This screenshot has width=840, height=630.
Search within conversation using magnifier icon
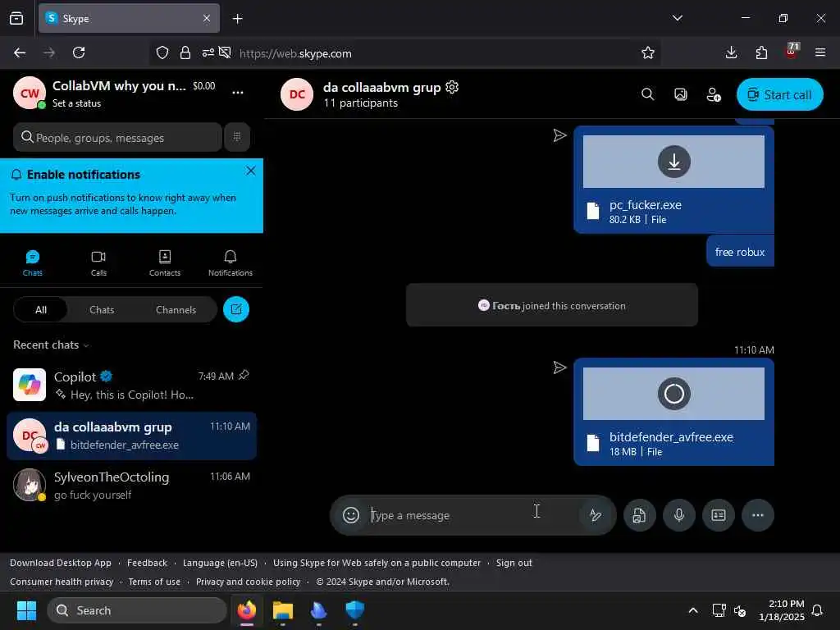[648, 94]
